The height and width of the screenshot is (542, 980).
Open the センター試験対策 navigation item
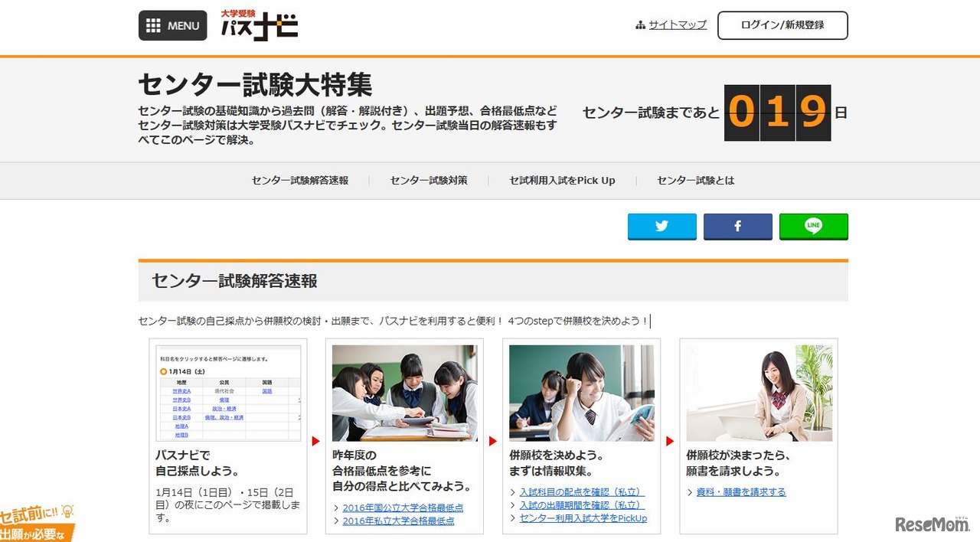point(427,180)
